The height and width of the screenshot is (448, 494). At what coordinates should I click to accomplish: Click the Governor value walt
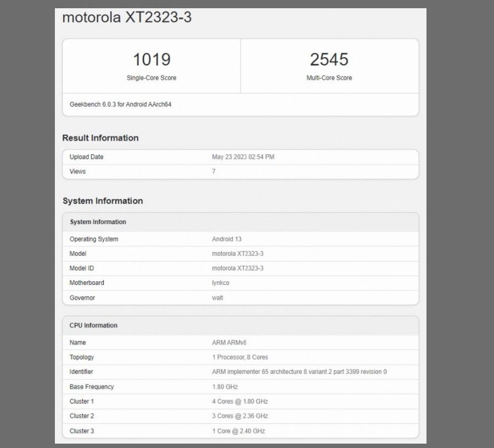coord(218,298)
